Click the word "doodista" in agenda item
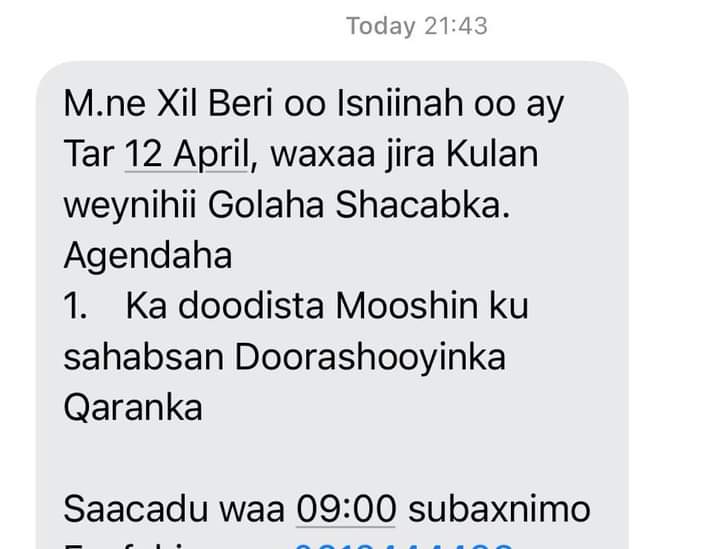The height and width of the screenshot is (549, 720). tap(251, 306)
